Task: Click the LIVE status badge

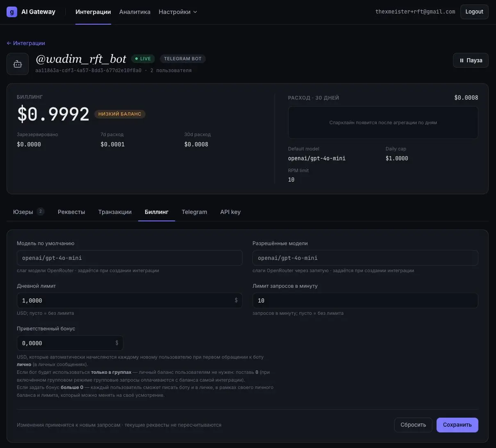Action: [143, 59]
